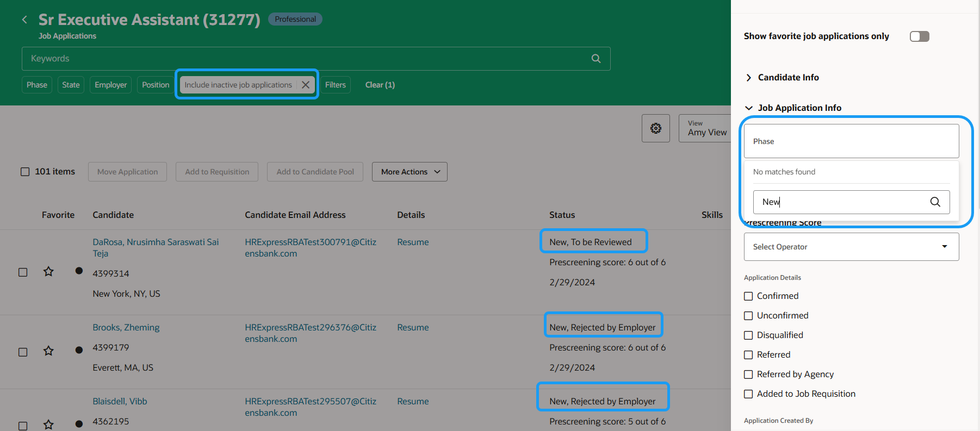Star the Brooks, Zheming application
Viewport: 980px width, 431px height.
[x=48, y=351]
